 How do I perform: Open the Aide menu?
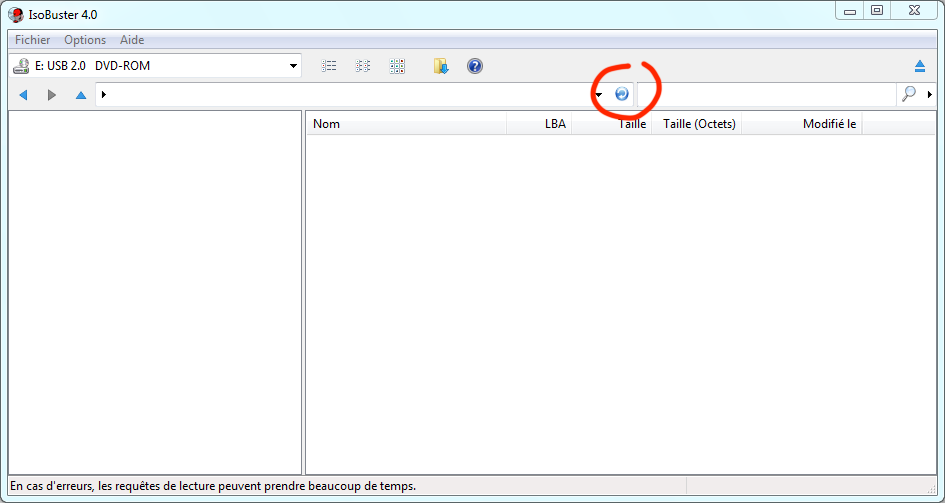[x=132, y=40]
